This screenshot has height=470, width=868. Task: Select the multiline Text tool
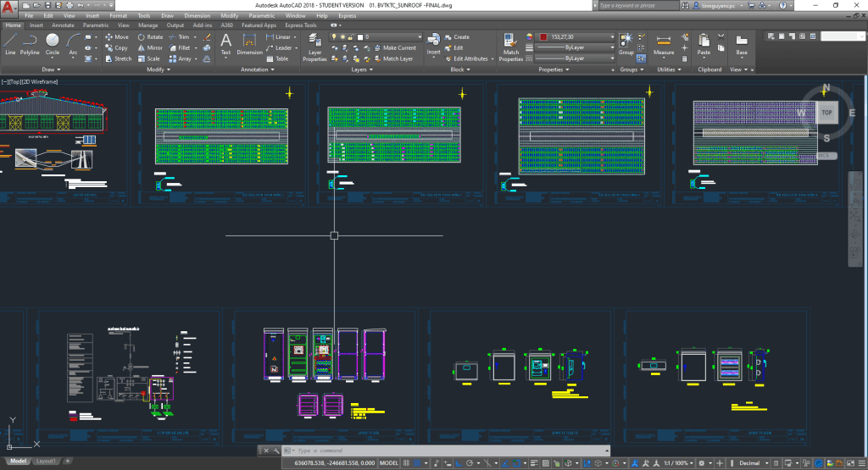coord(225,44)
